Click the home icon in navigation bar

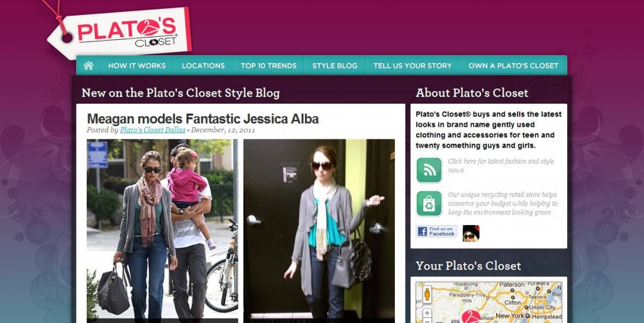[x=88, y=65]
